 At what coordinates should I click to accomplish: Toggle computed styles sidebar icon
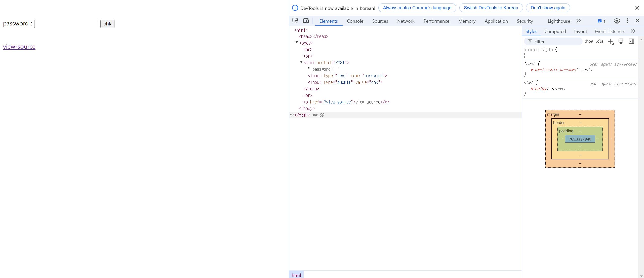[631, 42]
